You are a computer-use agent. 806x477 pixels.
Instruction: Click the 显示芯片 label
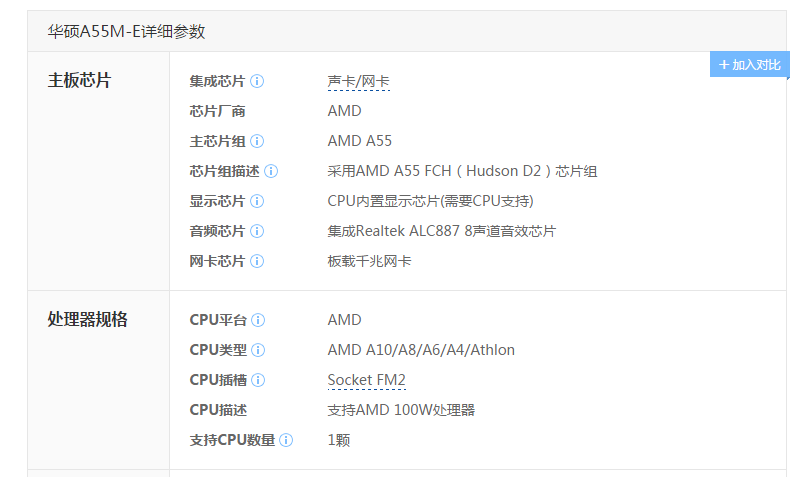[217, 201]
